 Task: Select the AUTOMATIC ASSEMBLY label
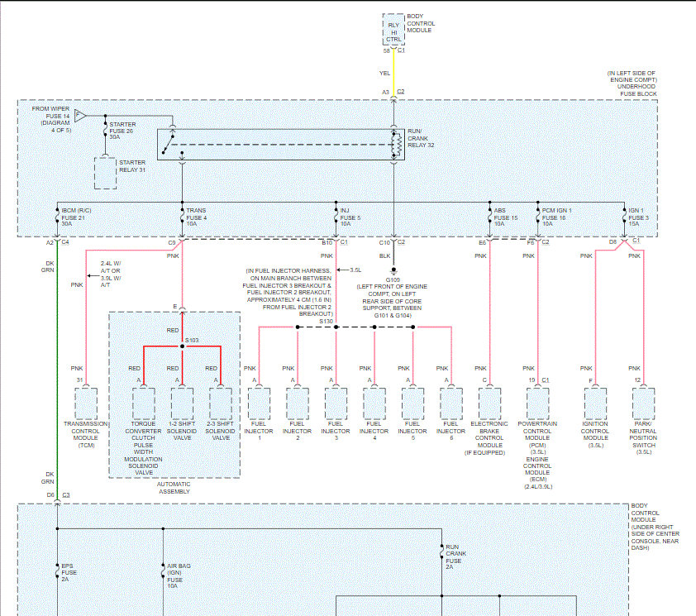coord(174,488)
